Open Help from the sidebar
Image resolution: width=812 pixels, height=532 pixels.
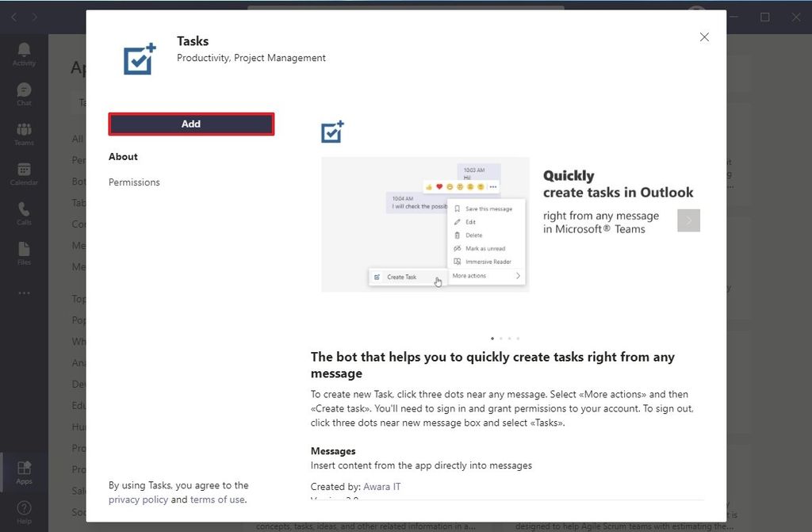[24, 507]
